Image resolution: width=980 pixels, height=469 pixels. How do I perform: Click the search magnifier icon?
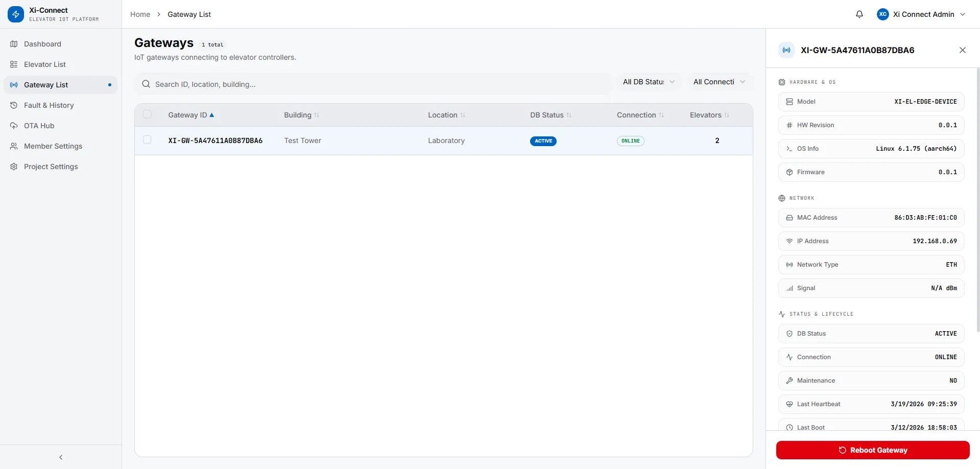[146, 84]
